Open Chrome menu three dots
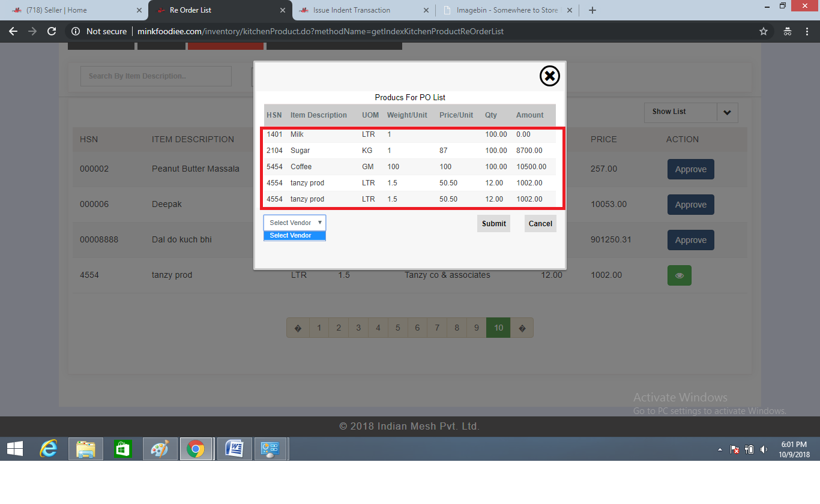 coord(807,31)
